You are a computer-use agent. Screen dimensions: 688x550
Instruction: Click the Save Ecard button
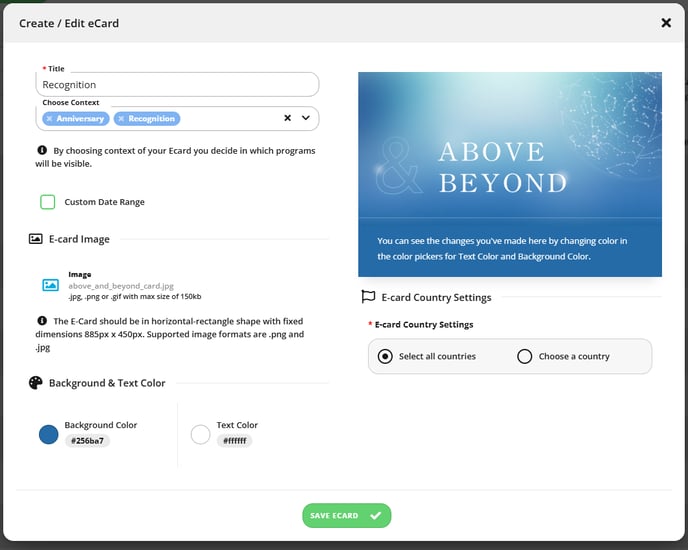pos(346,515)
